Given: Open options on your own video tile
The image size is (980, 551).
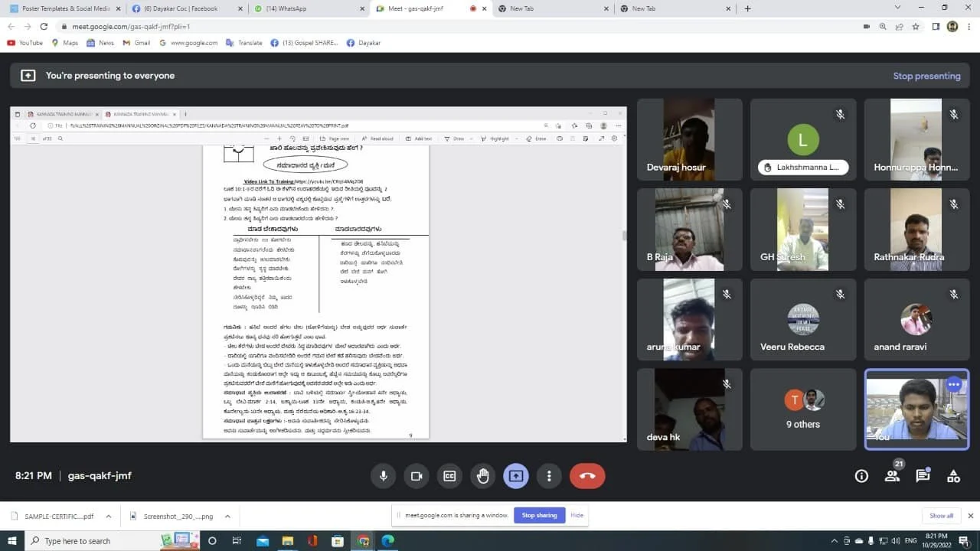Looking at the screenshot, I should (953, 384).
